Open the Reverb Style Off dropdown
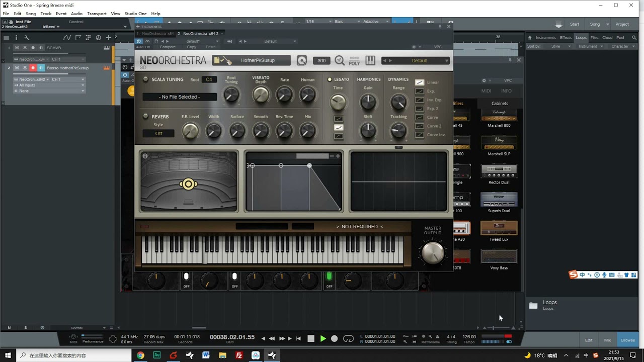The height and width of the screenshot is (362, 644). (x=158, y=134)
